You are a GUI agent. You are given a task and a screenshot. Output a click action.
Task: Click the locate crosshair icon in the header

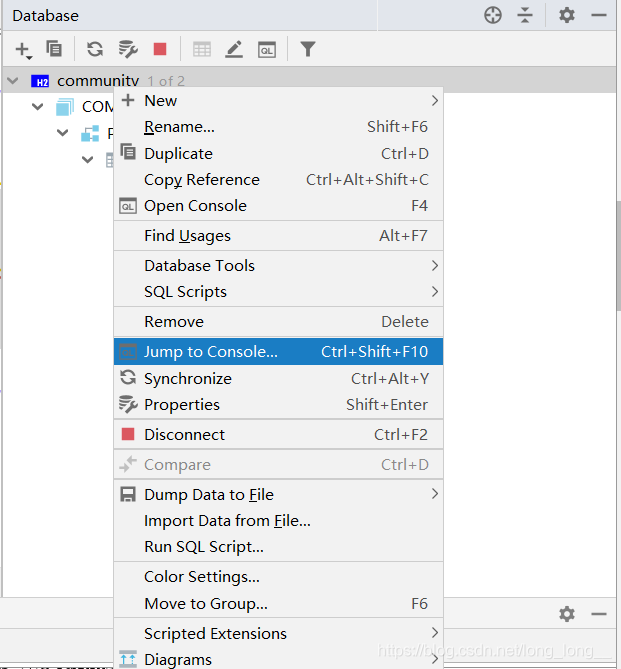point(493,15)
